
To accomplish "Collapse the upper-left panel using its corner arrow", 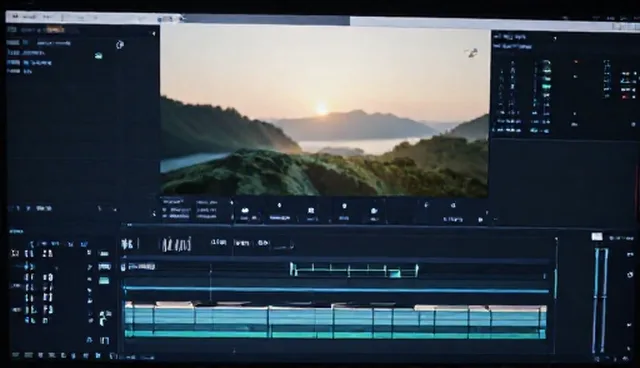I will click(x=153, y=33).
